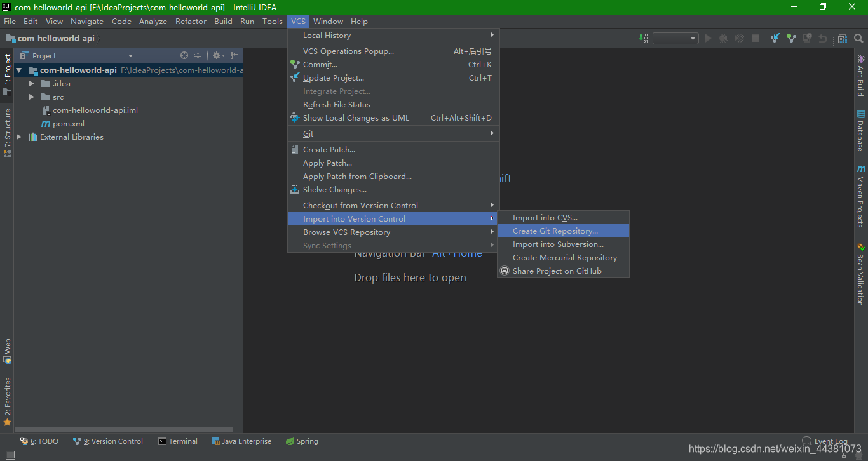Open the Bean Validation side tab

[861, 274]
